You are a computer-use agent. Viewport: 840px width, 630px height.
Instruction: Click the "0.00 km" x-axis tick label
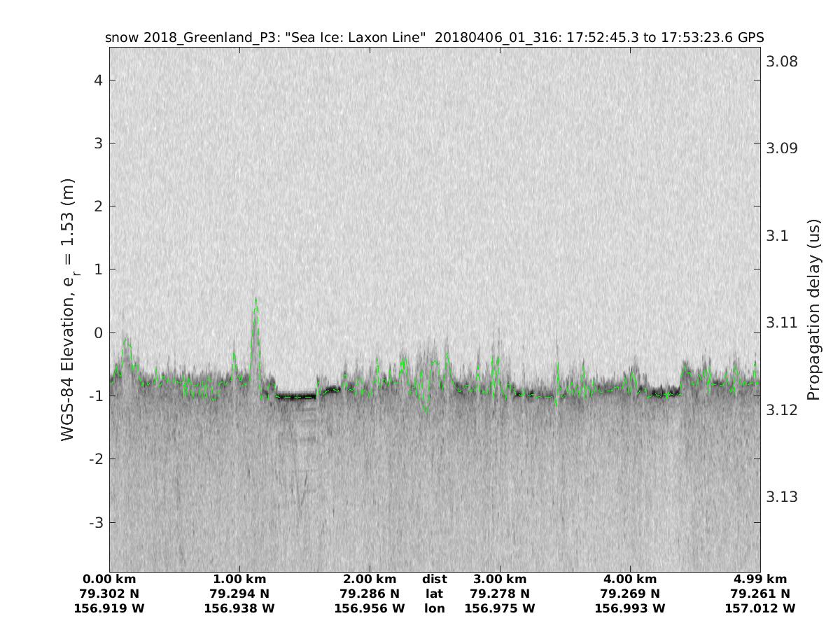pyautogui.click(x=109, y=579)
